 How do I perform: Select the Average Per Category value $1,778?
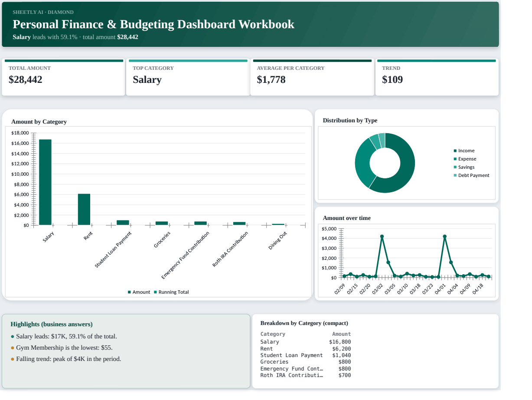271,79
